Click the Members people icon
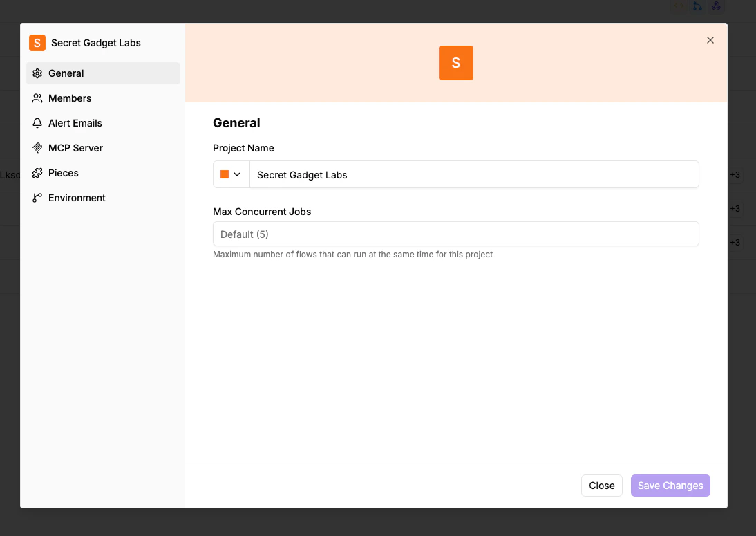This screenshot has height=536, width=756. 36,98
